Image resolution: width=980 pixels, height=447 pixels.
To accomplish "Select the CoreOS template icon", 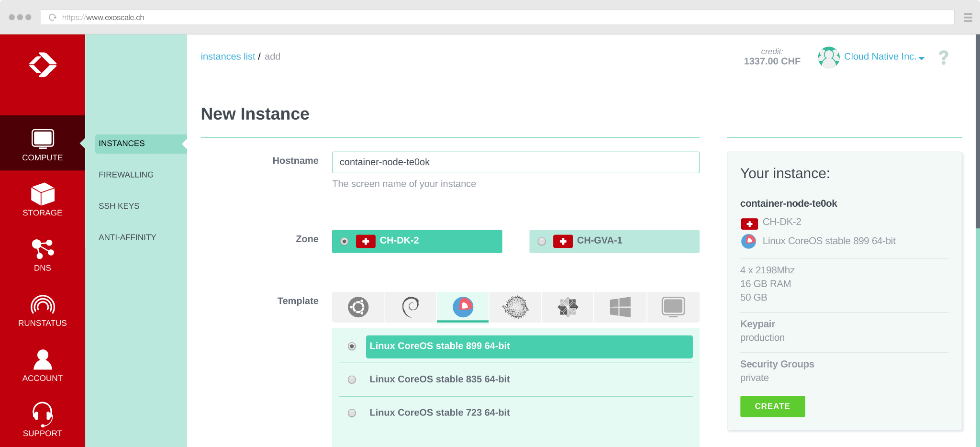I will pyautogui.click(x=462, y=307).
